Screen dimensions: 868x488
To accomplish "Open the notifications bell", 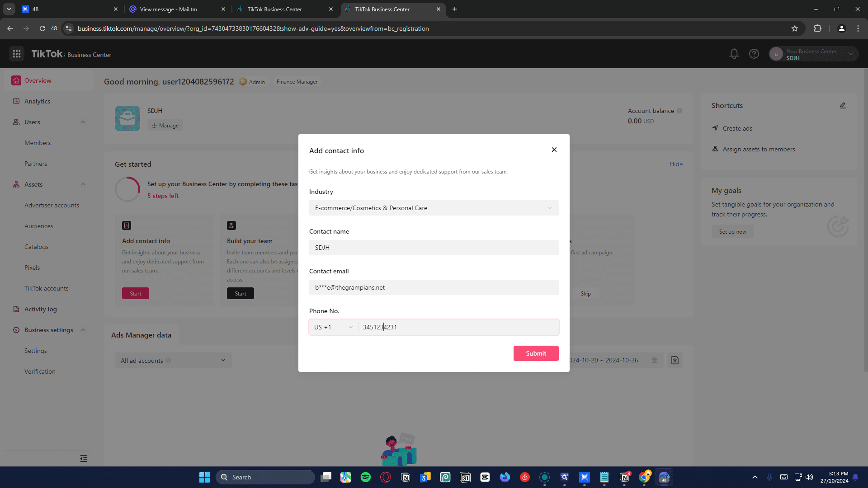I will click(x=734, y=54).
